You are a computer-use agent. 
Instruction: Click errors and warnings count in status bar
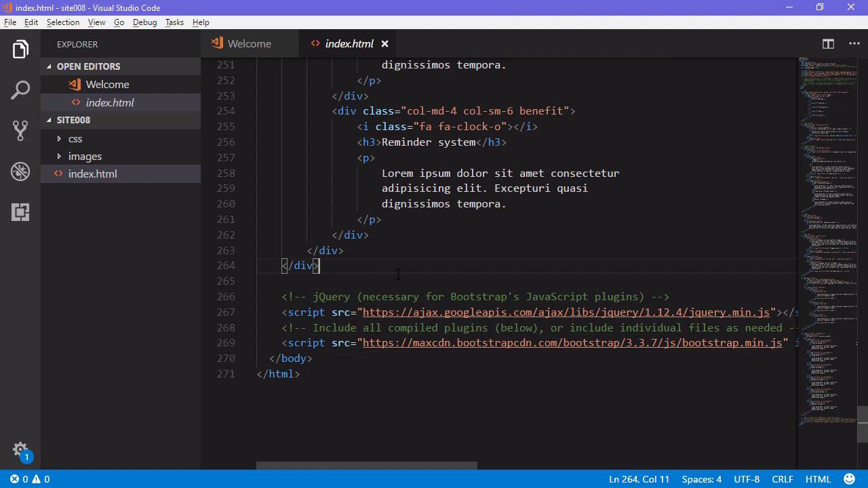[x=30, y=479]
